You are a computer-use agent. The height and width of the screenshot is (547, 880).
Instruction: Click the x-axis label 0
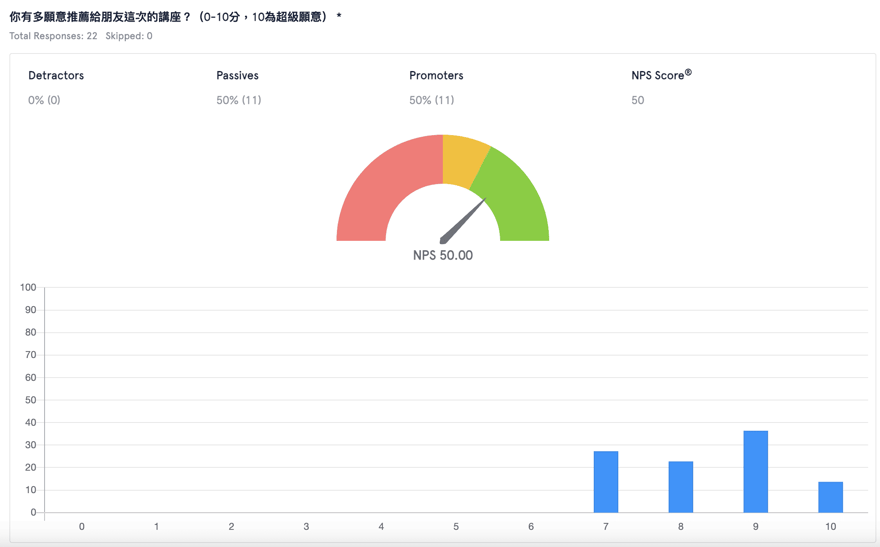(82, 527)
